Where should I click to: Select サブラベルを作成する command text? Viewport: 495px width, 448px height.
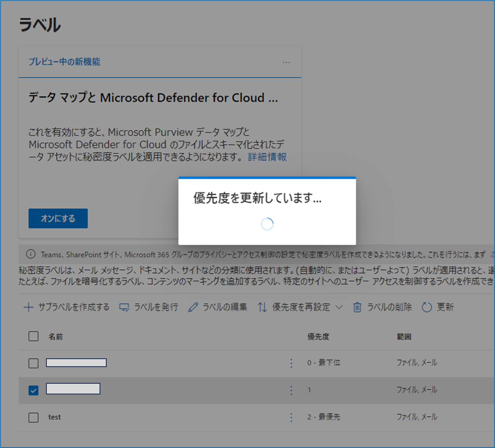point(74,307)
